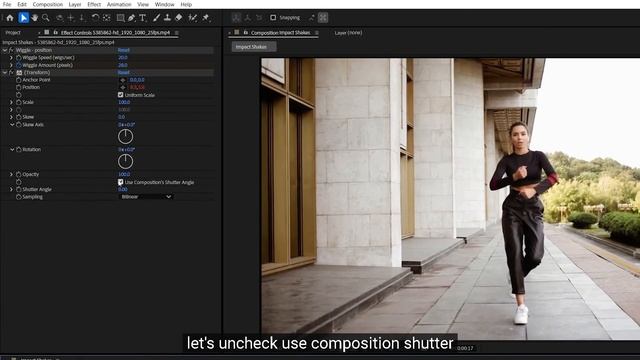Screen dimensions: 640x360
Task: Select the Pen tool
Action: (x=131, y=18)
